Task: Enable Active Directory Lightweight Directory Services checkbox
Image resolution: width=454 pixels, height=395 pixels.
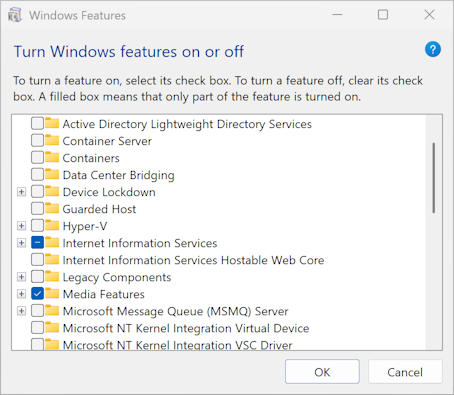Action: [37, 124]
